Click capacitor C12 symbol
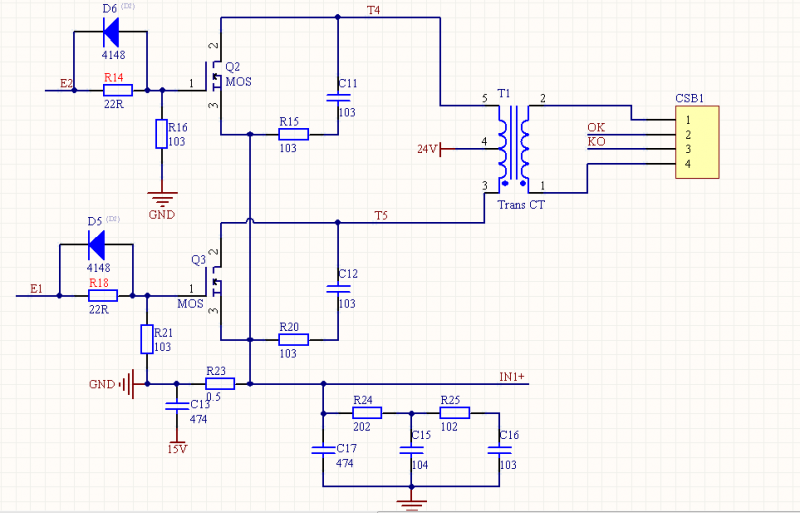The width and height of the screenshot is (800, 513). (339, 288)
